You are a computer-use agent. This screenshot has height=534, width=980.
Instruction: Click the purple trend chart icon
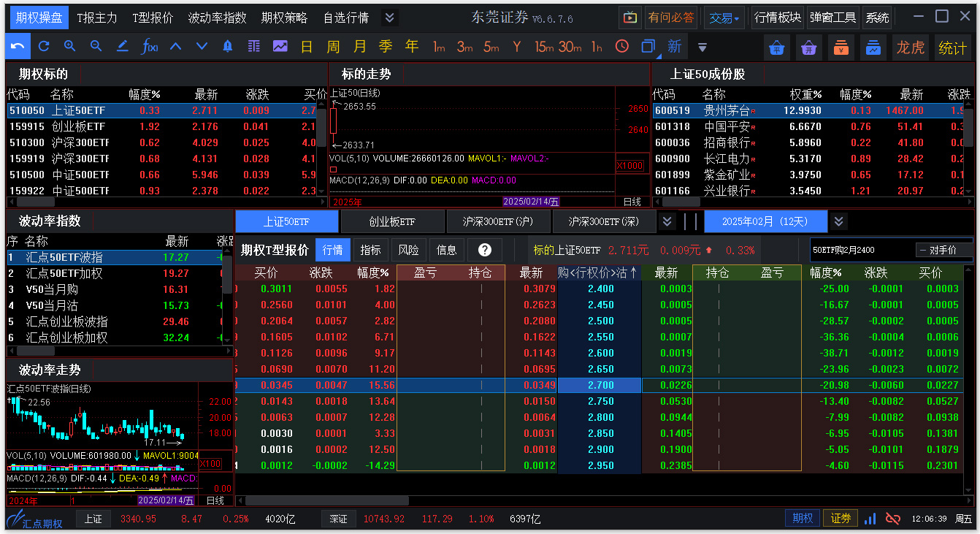point(280,47)
